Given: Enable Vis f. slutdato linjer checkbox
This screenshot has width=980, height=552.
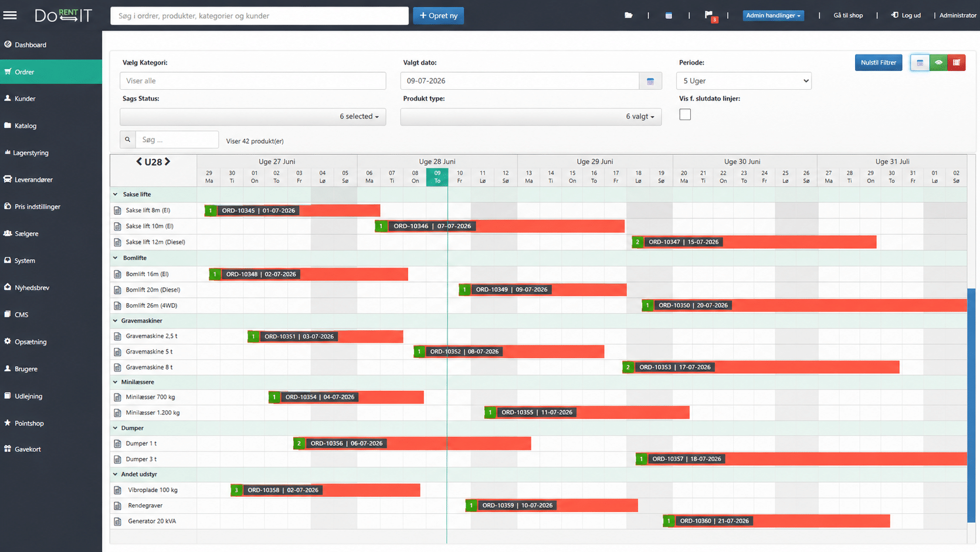Looking at the screenshot, I should point(685,114).
